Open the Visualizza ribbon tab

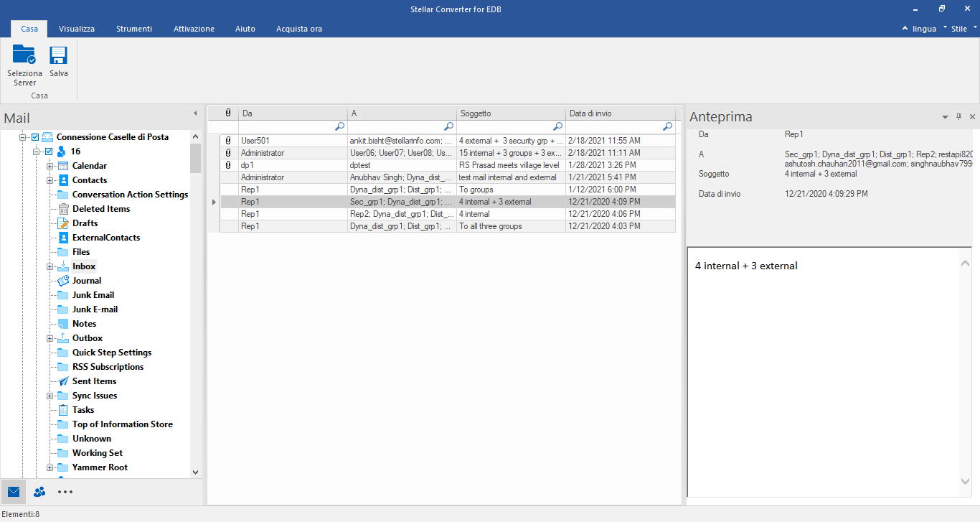77,29
